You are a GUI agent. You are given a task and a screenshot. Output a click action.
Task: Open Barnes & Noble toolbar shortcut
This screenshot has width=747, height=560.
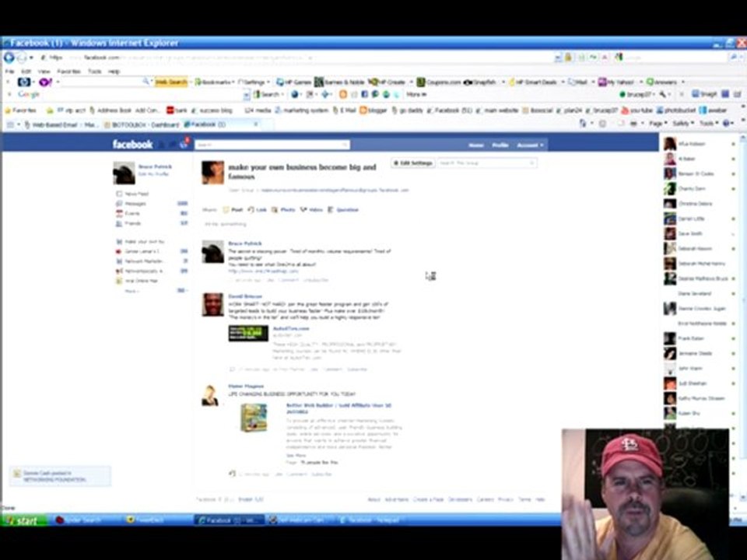click(x=339, y=82)
